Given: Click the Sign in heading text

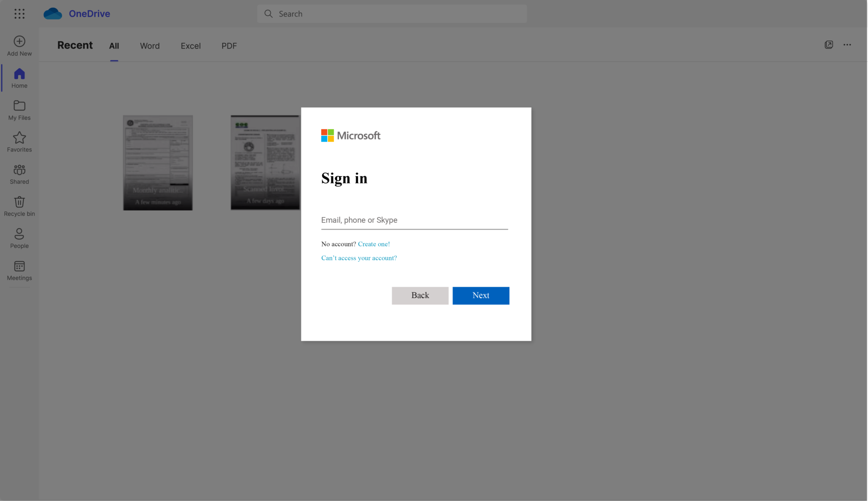Looking at the screenshot, I should [x=344, y=178].
